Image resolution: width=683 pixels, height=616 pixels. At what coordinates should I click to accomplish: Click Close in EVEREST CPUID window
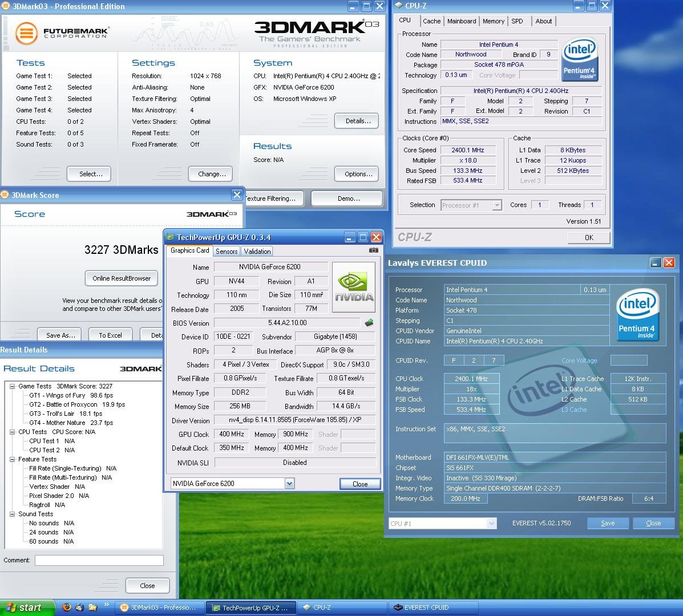[x=653, y=523]
